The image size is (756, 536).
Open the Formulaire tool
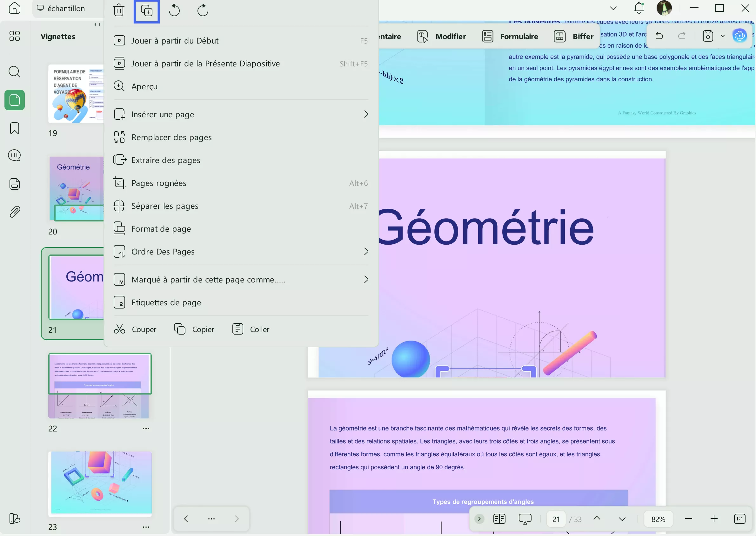click(510, 36)
